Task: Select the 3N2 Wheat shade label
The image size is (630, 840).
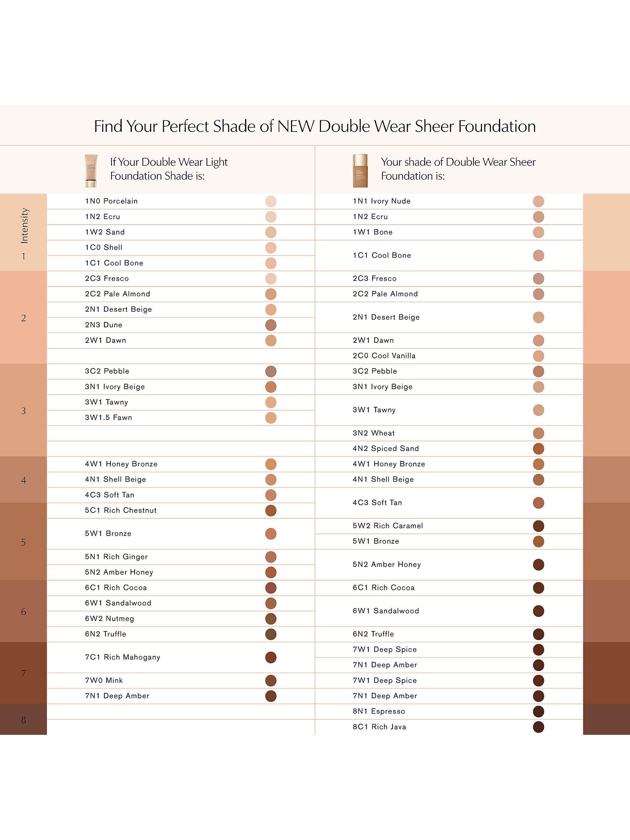Action: click(x=373, y=433)
